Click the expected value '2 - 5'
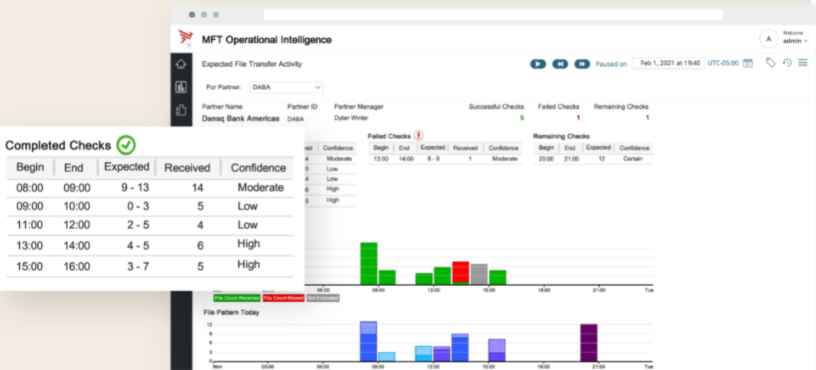816x370 pixels. pyautogui.click(x=138, y=225)
